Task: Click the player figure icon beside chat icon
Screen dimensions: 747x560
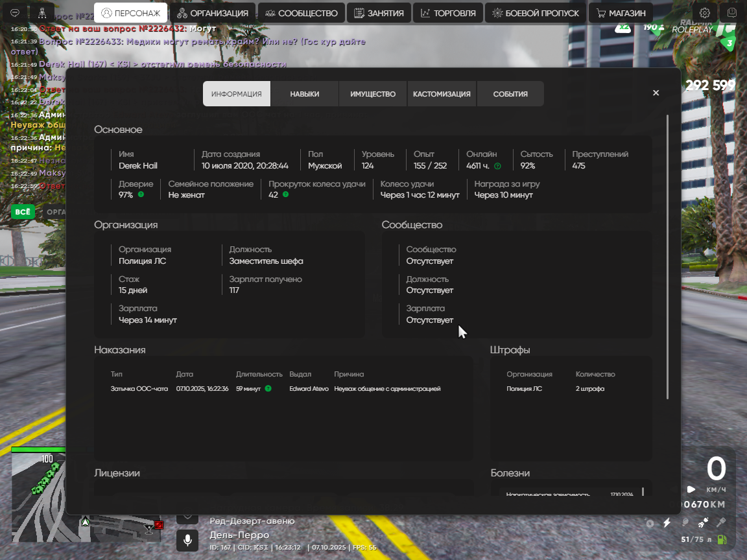Action: pyautogui.click(x=42, y=13)
